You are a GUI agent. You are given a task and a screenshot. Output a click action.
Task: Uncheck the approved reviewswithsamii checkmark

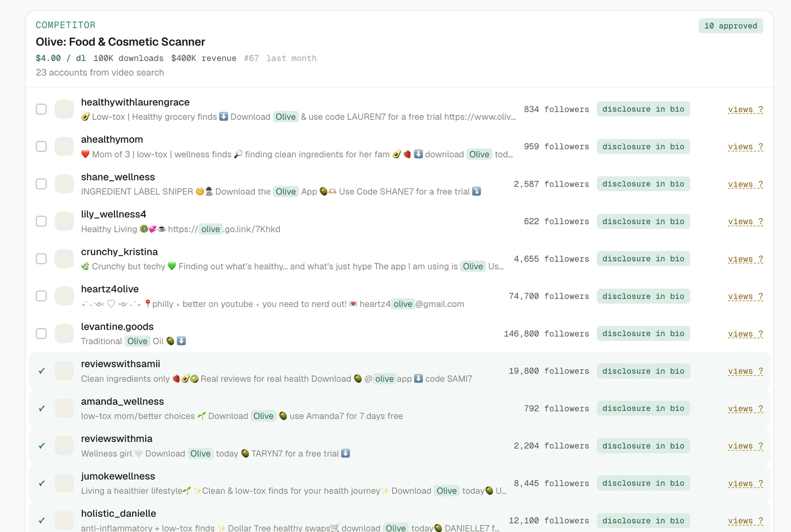point(42,371)
